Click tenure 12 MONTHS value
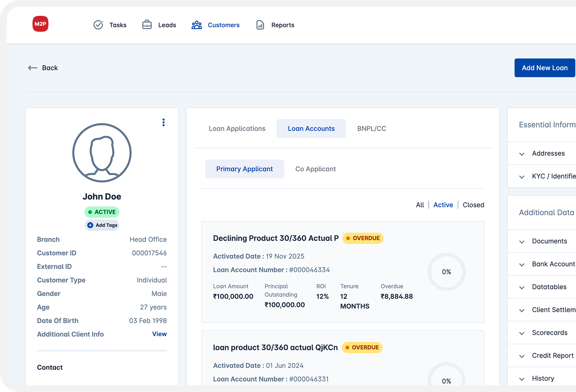Viewport: 576px width, 392px height. 355,301
